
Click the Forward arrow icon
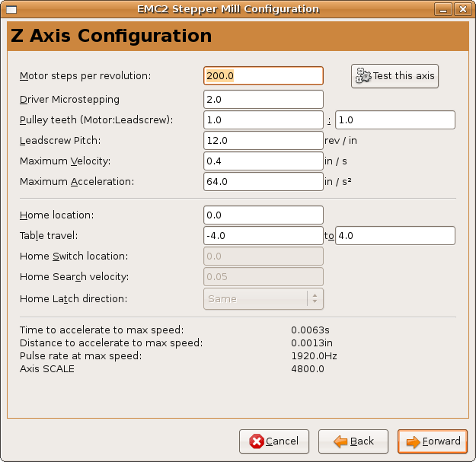click(413, 441)
